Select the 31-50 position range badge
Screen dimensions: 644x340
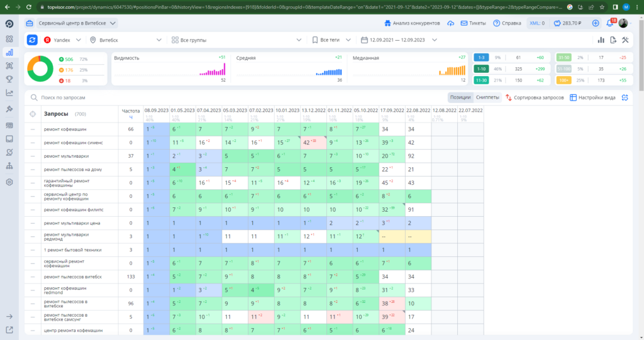pos(563,57)
